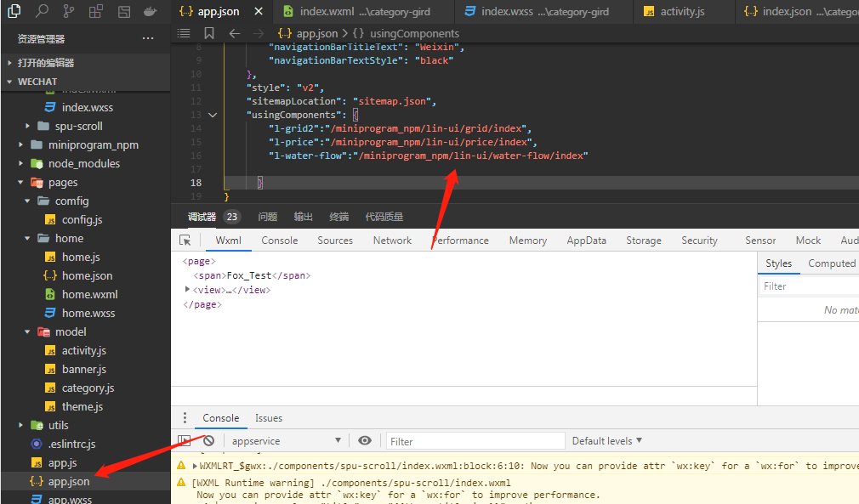Click the Docker whale icon
Viewport: 859px width, 504px height.
150,12
